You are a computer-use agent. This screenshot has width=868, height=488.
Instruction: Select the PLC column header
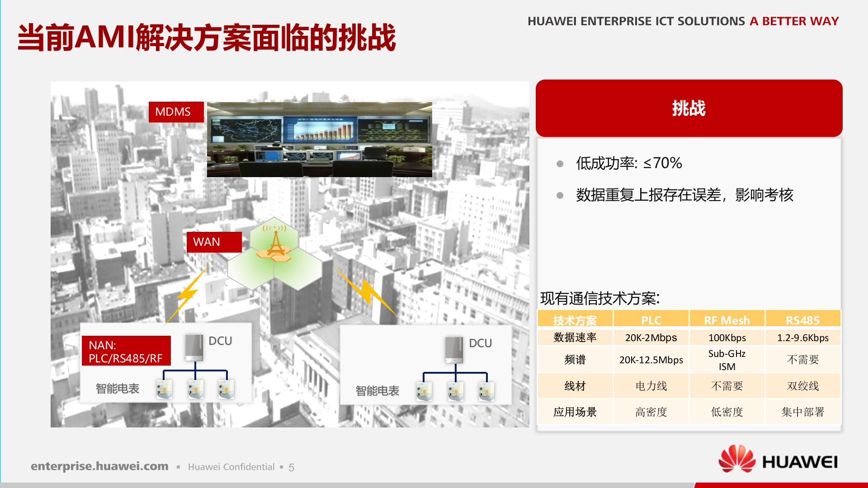point(650,319)
